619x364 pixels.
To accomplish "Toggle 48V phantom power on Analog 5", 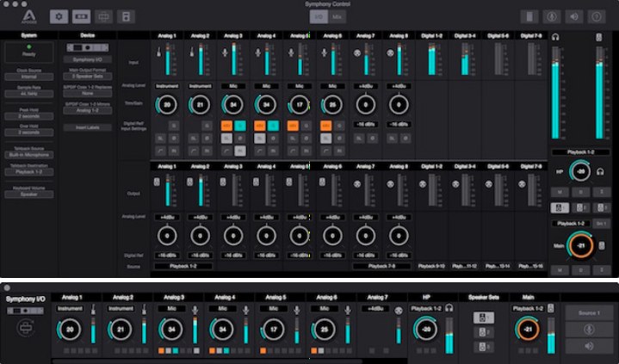I will tap(293, 126).
